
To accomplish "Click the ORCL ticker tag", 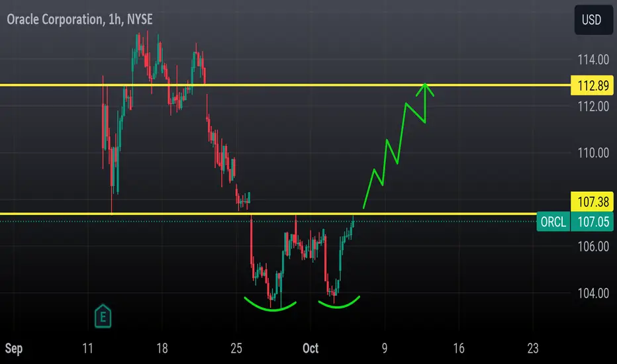I will 553,222.
